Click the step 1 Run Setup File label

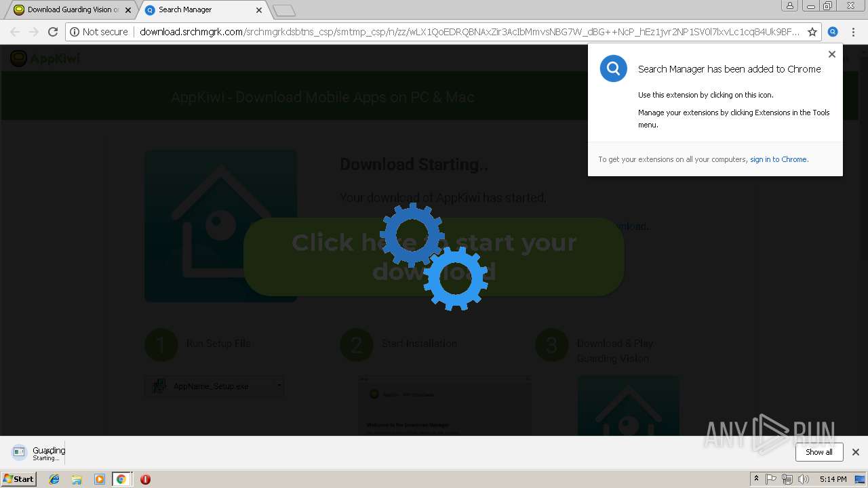218,344
